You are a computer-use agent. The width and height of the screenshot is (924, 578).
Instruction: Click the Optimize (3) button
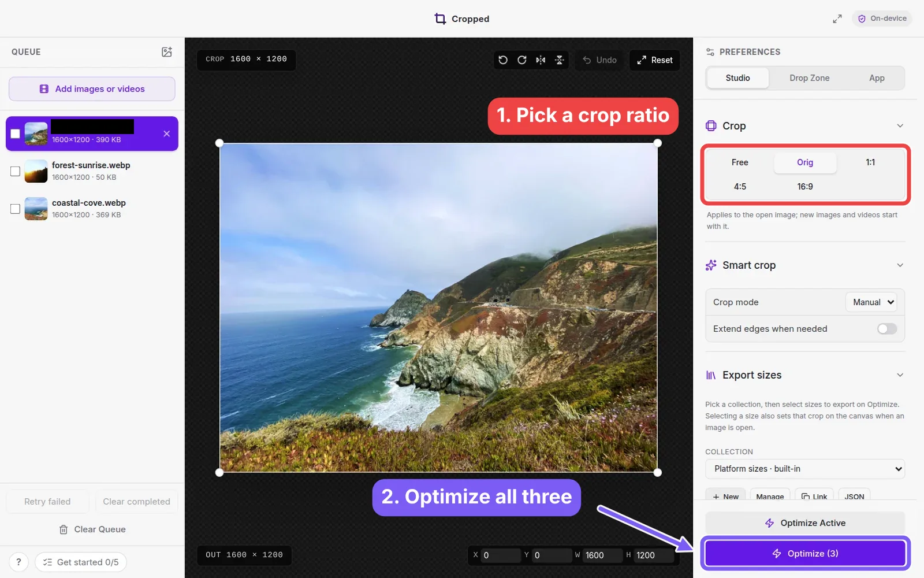point(805,553)
